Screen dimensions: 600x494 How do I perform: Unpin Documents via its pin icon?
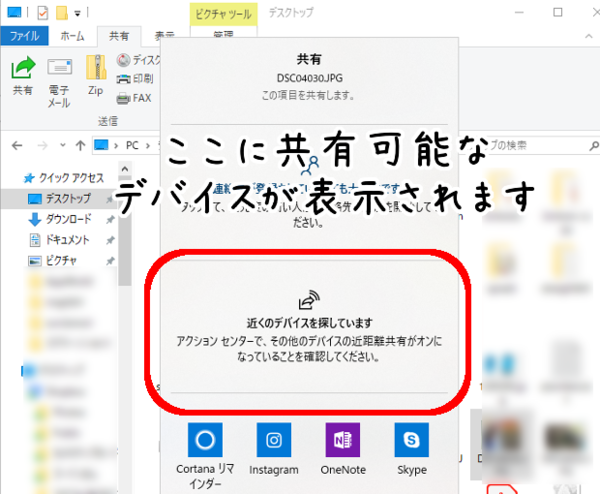(x=110, y=240)
